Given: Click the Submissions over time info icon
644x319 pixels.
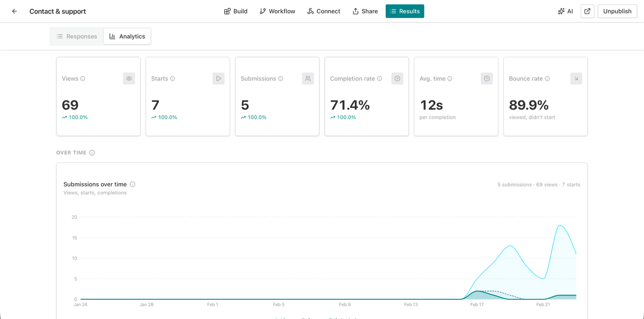Looking at the screenshot, I should (133, 184).
